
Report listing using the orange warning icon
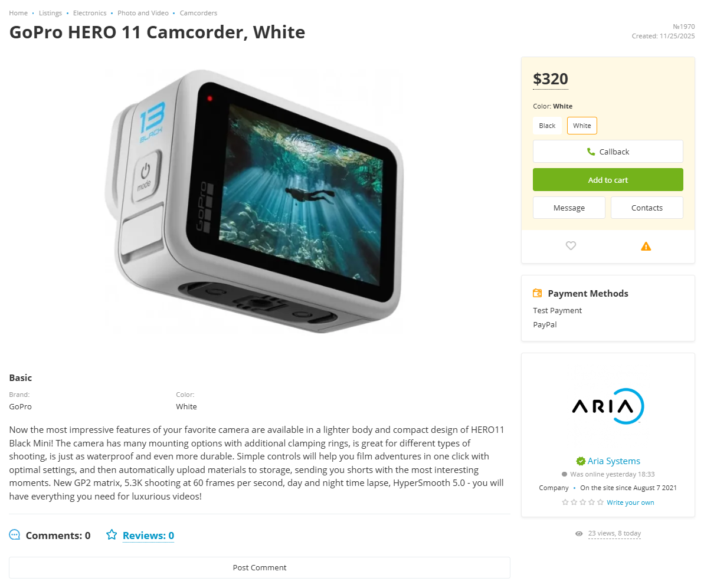coord(646,246)
